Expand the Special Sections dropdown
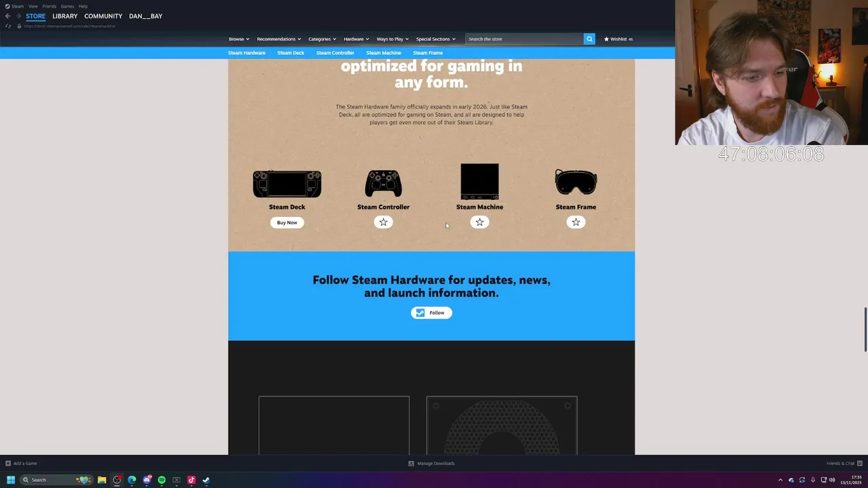868x488 pixels. pyautogui.click(x=435, y=39)
